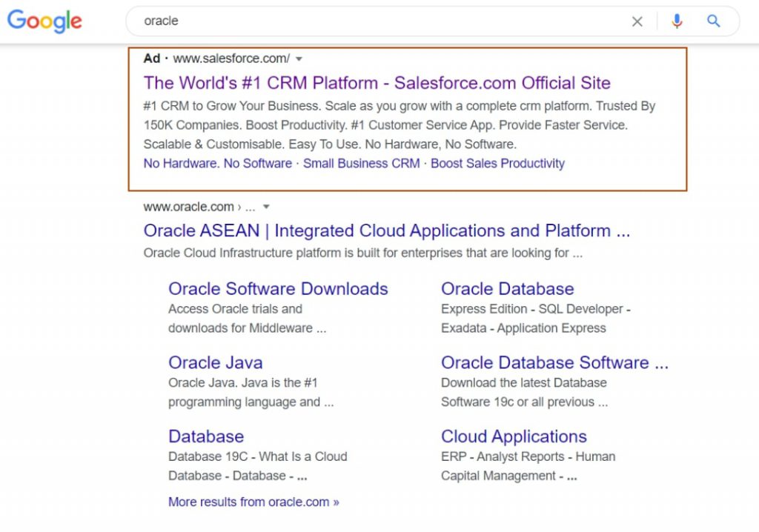
Task: Click No Hardware. No Software sitelink
Action: tap(218, 164)
